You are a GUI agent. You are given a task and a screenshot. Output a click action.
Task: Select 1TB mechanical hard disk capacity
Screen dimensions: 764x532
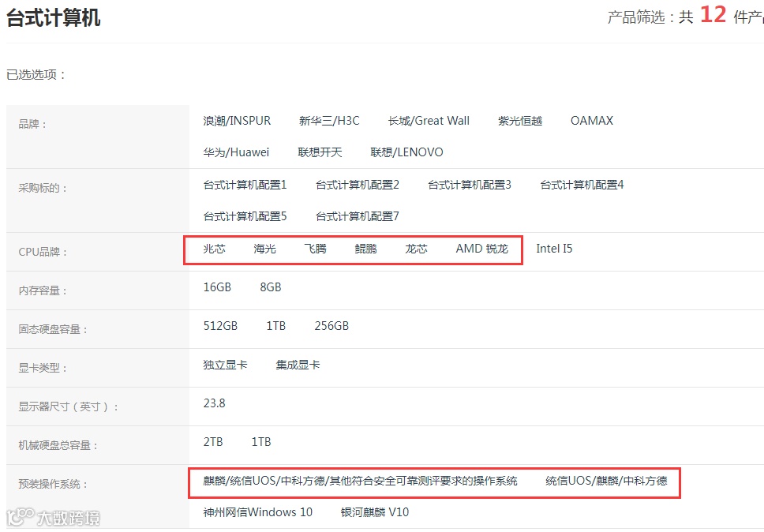coord(261,442)
